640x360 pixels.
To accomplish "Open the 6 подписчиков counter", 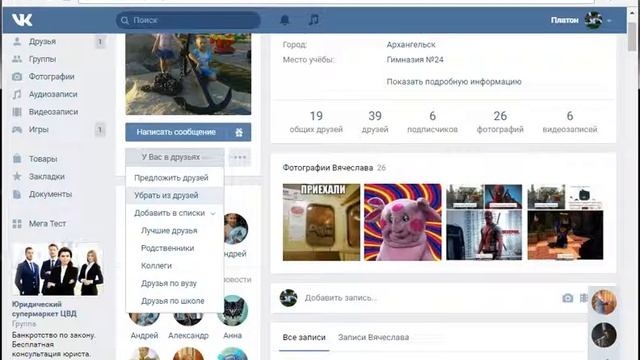I will click(432, 122).
